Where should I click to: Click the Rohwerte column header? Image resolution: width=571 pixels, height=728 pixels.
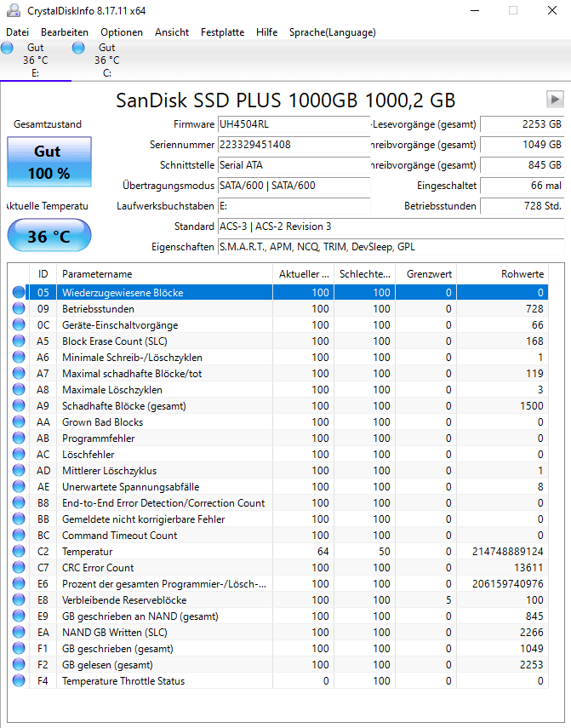[x=502, y=274]
